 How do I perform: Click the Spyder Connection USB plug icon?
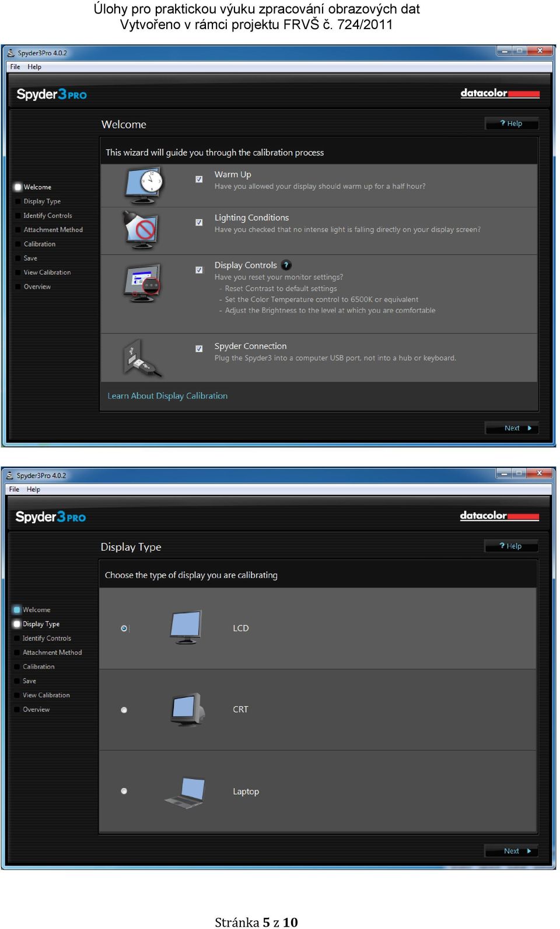tap(141, 358)
